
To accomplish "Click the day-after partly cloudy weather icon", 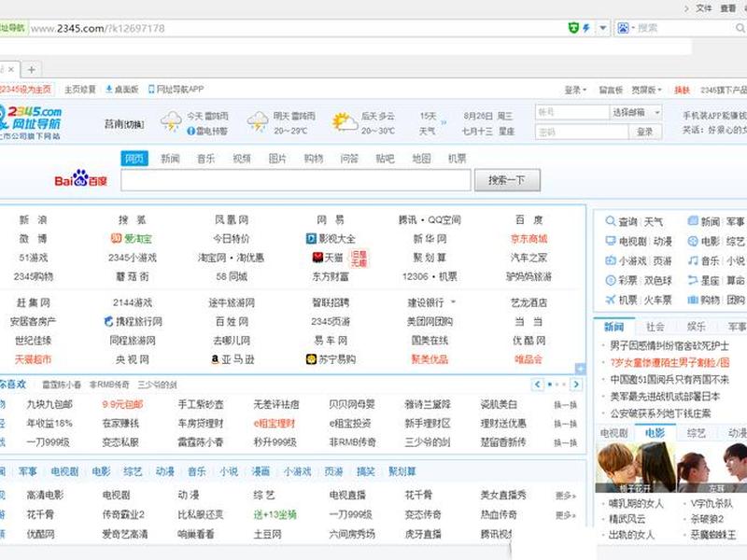I will 345,122.
